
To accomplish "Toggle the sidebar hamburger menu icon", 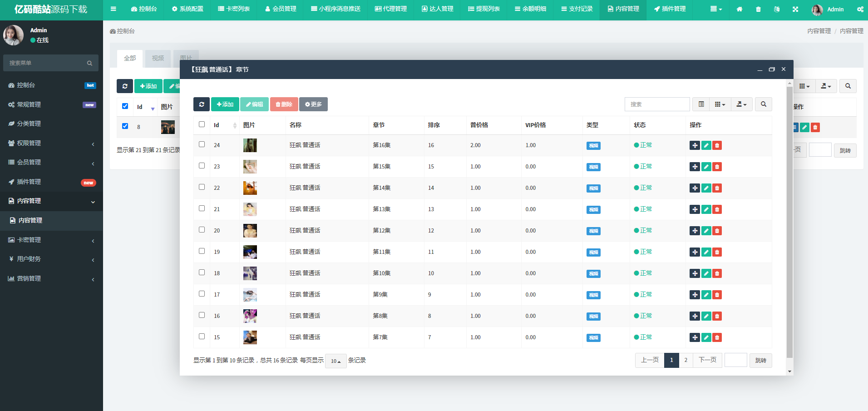I will tap(113, 9).
